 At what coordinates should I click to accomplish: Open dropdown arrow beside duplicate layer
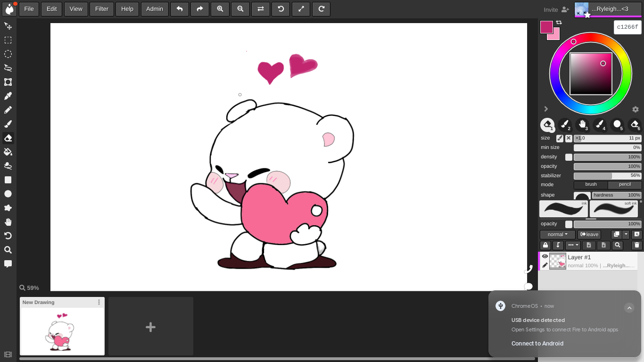[x=626, y=234]
